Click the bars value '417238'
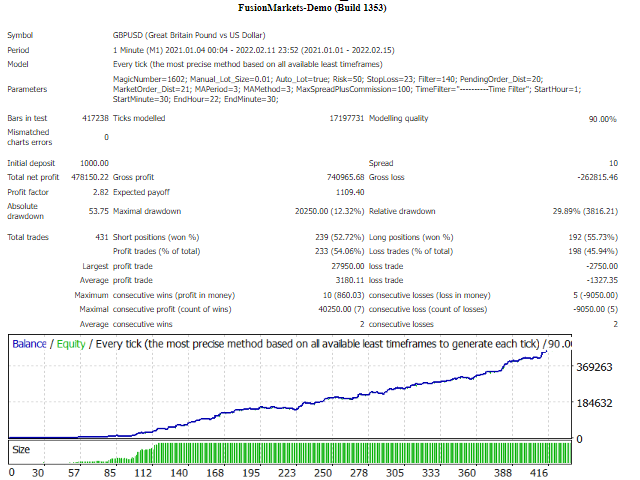640x480 pixels. tap(95, 118)
